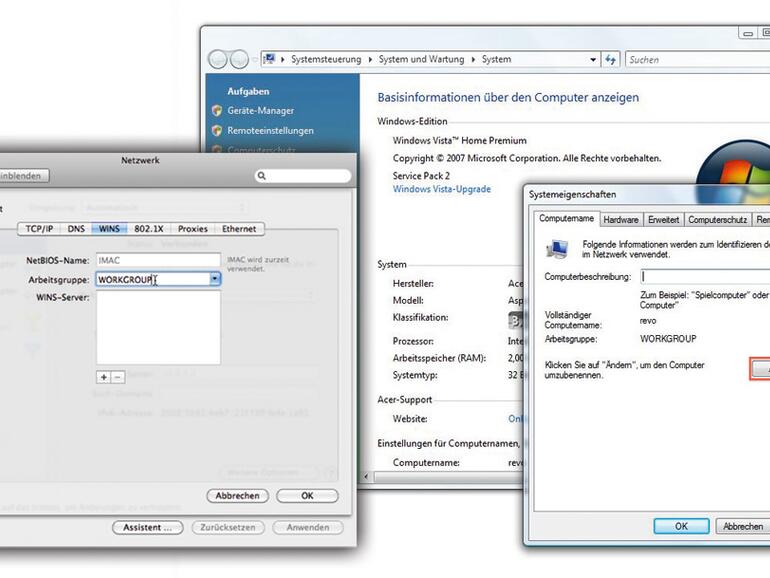The width and height of the screenshot is (770, 578).
Task: Click Abbrechen in the Systemeigenschaften dialog
Action: (x=742, y=526)
